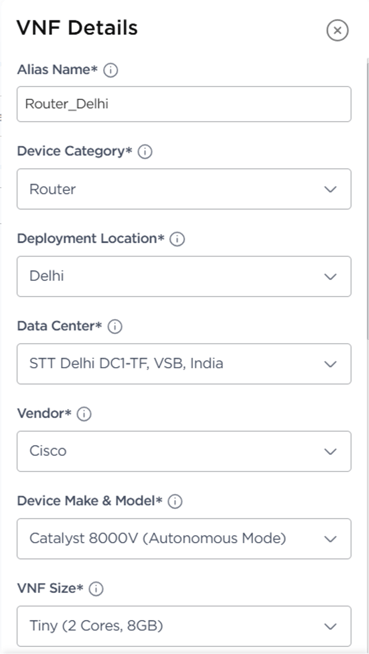The width and height of the screenshot is (369, 654).
Task: Click the chevron arrow in VNF Size field
Action: 331,626
